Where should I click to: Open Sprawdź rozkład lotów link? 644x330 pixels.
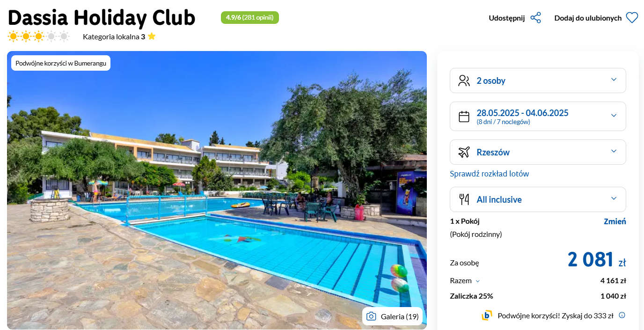coord(489,174)
